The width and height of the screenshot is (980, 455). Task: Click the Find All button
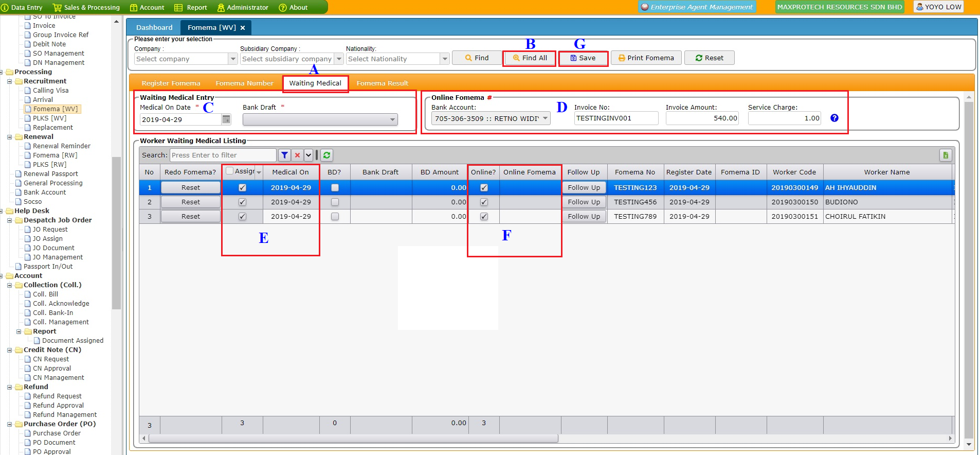coord(530,58)
